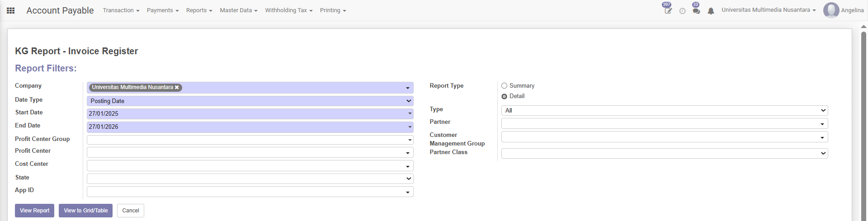Open the clock activities icon
The image size is (868, 221).
click(682, 11)
